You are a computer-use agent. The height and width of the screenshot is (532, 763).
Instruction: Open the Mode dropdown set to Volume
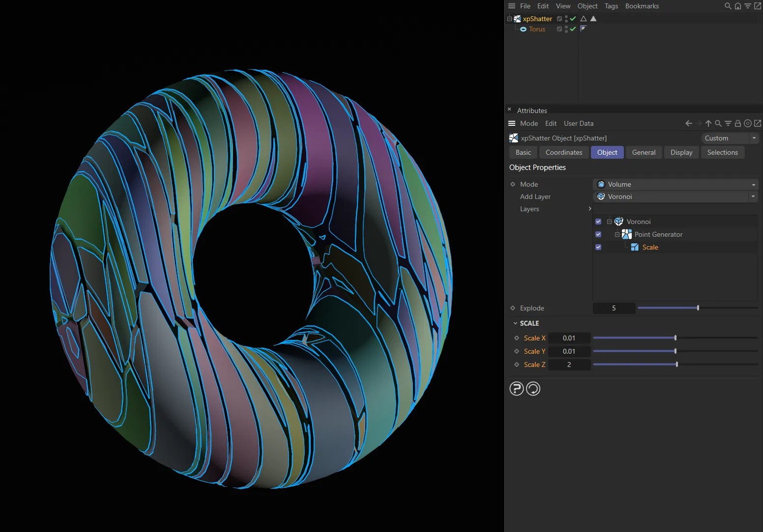(675, 184)
